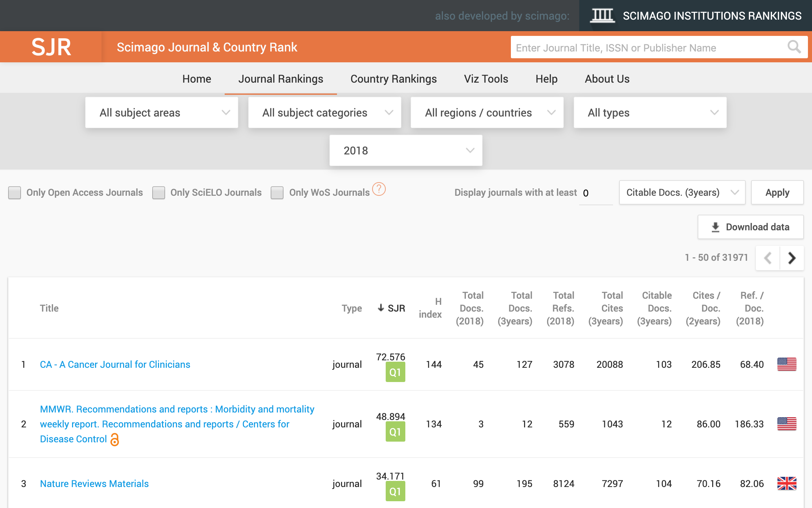Check Only SciELO Journals
812x508 pixels.
point(158,193)
